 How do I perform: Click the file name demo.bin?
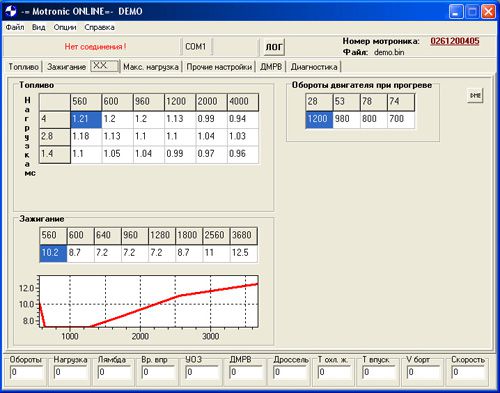tap(389, 52)
